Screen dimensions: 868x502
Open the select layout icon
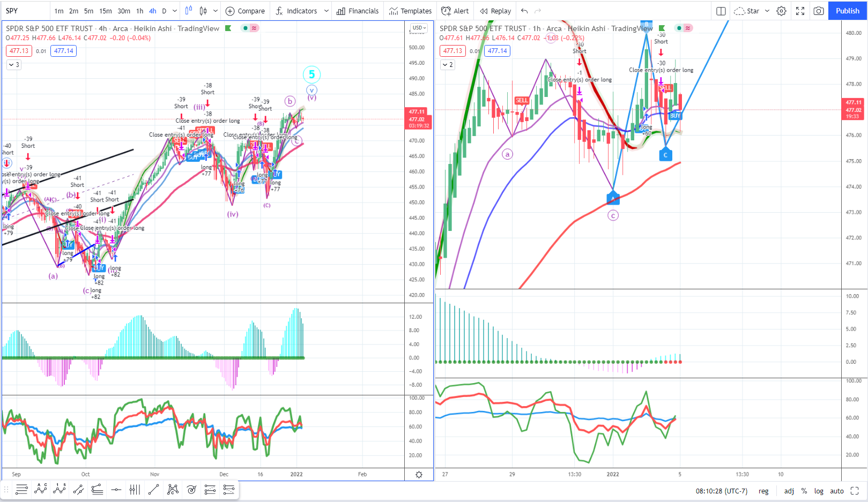click(721, 11)
